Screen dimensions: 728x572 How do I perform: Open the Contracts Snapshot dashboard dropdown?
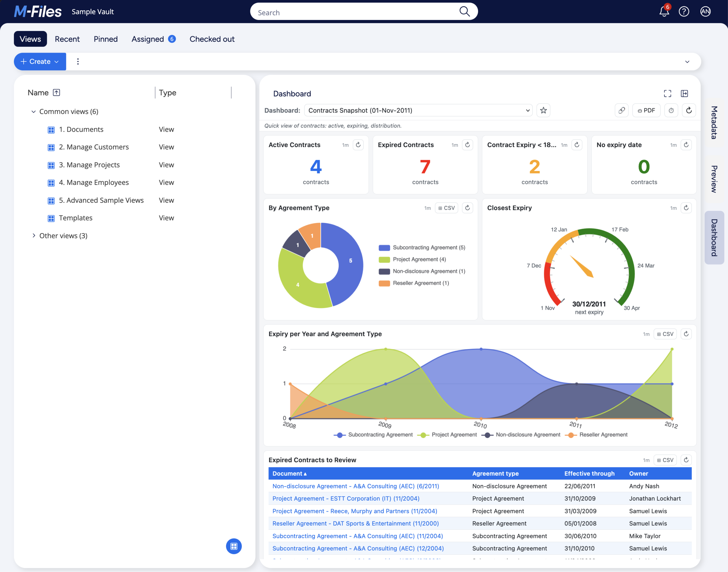418,111
